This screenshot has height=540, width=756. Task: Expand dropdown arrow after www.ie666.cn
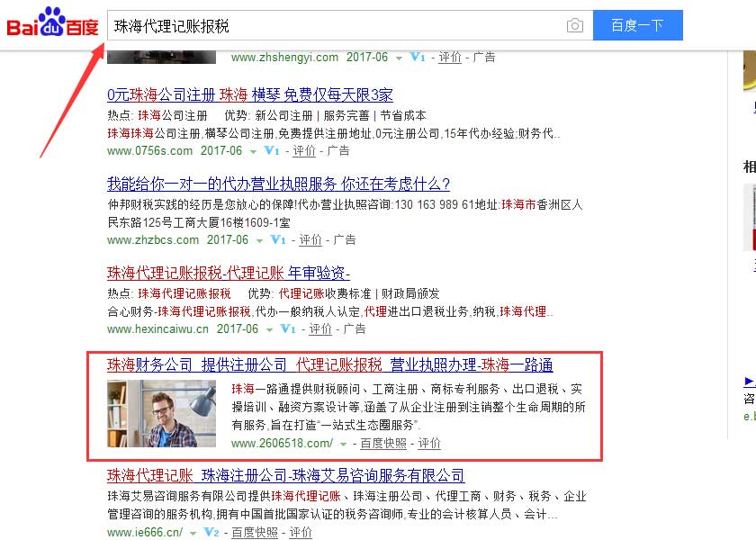pyautogui.click(x=193, y=534)
